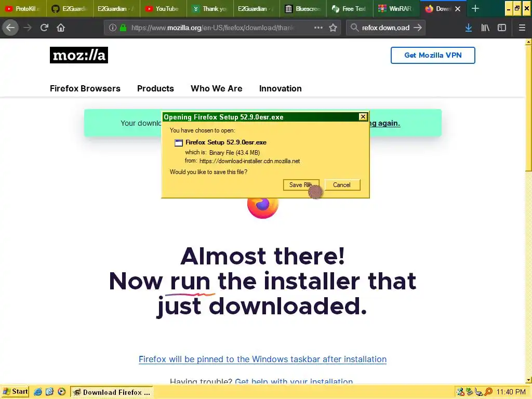The height and width of the screenshot is (399, 532).
Task: Open page actions three-dot menu
Action: click(318, 28)
